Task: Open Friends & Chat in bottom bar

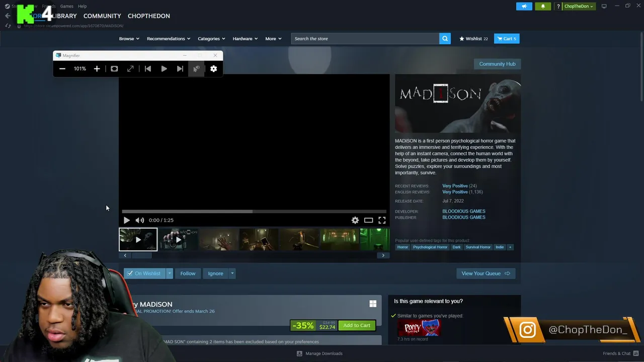Action: coord(620,353)
